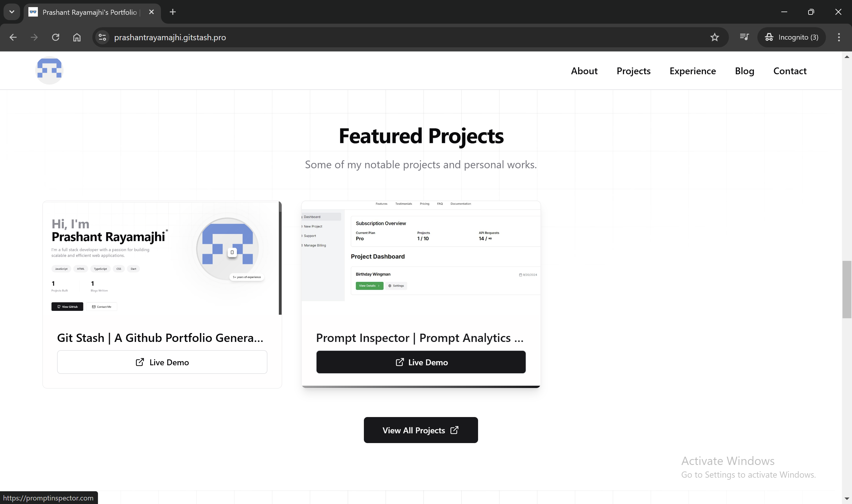The width and height of the screenshot is (852, 504).
Task: Reload the current page
Action: pos(55,37)
